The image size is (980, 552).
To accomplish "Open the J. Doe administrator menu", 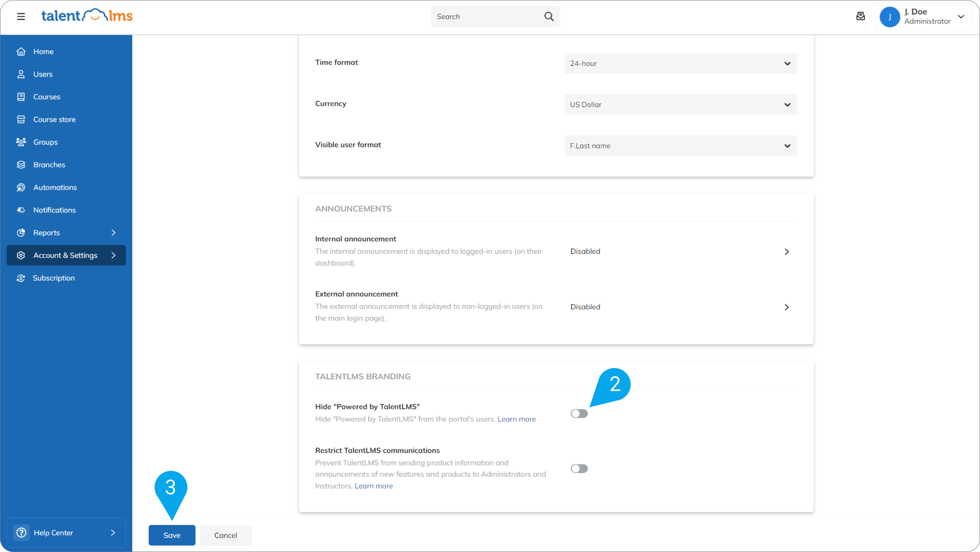I will point(924,16).
